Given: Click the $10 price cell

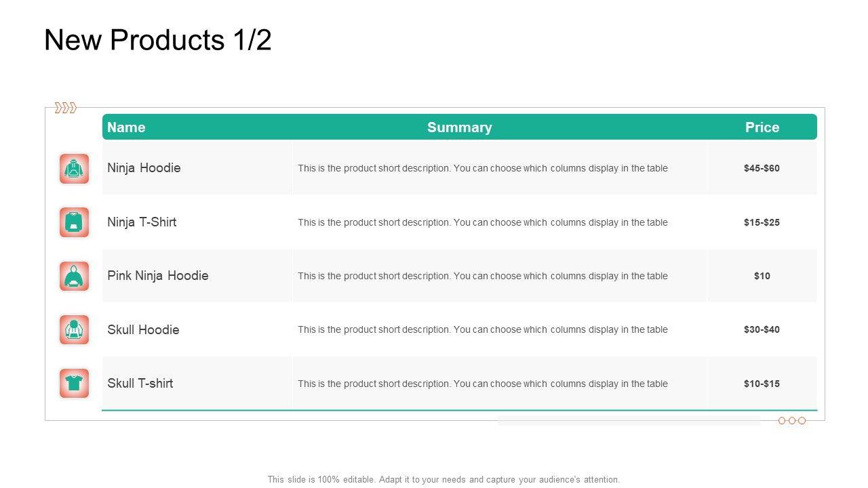Looking at the screenshot, I should pyautogui.click(x=762, y=276).
